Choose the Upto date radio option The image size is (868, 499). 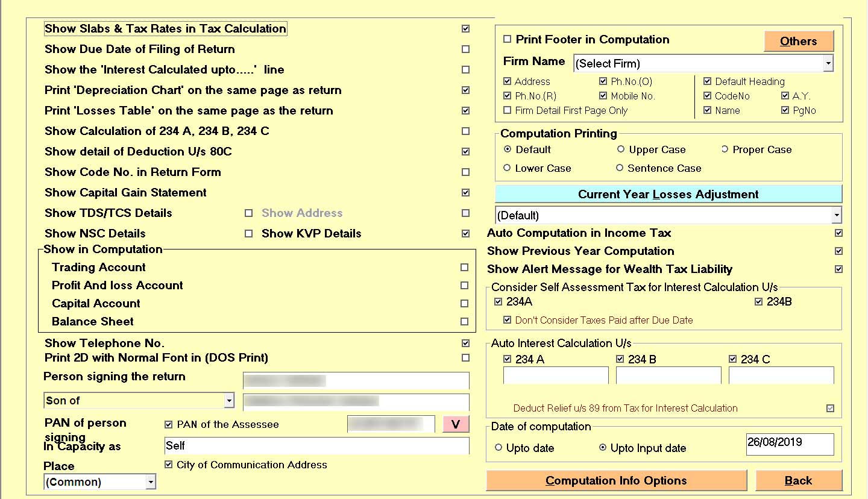[498, 448]
